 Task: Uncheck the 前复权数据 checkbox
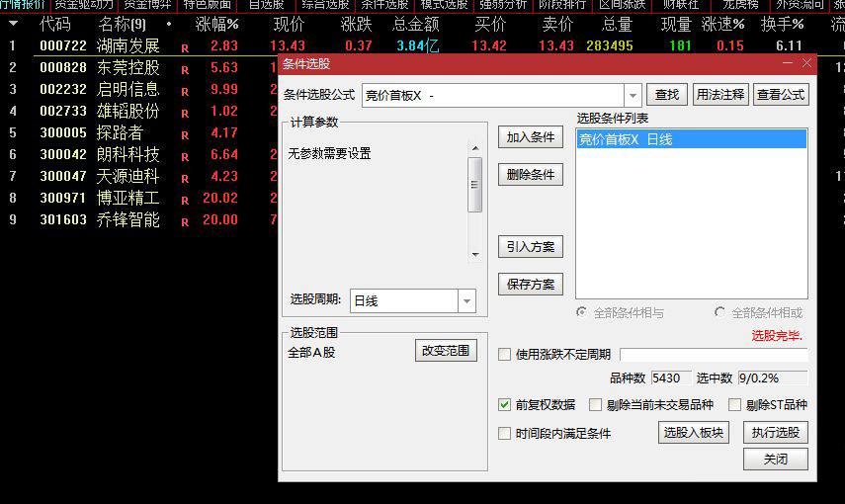[x=504, y=404]
